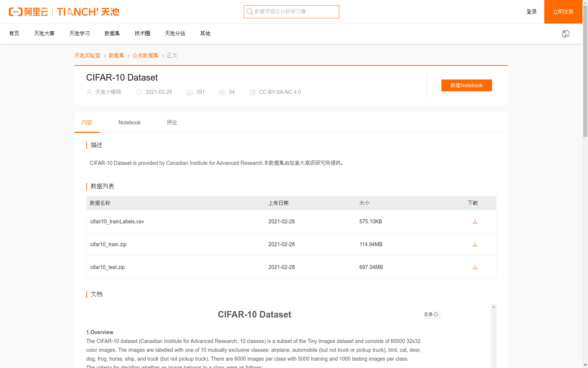The width and height of the screenshot is (588, 368).
Task: Switch language with the translate icon
Action: click(x=566, y=34)
